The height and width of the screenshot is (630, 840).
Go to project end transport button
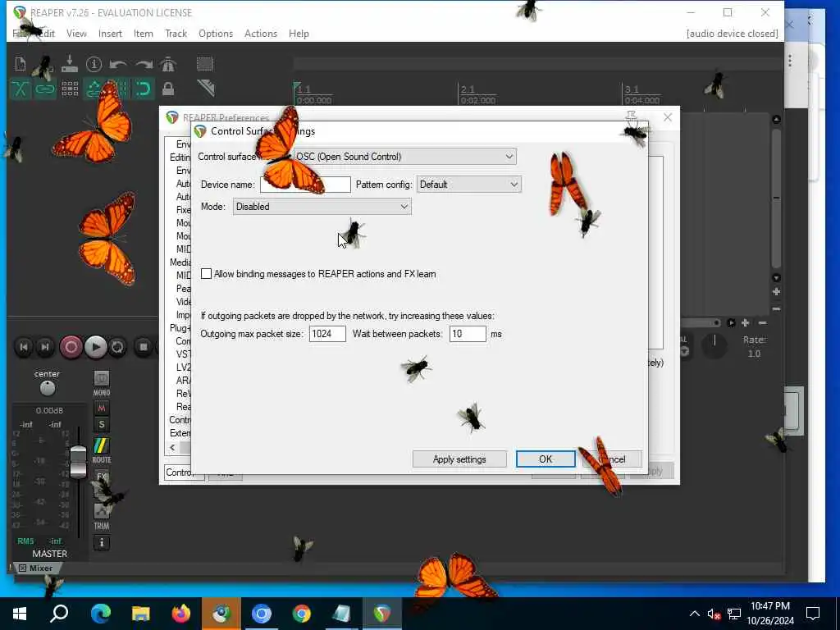45,347
